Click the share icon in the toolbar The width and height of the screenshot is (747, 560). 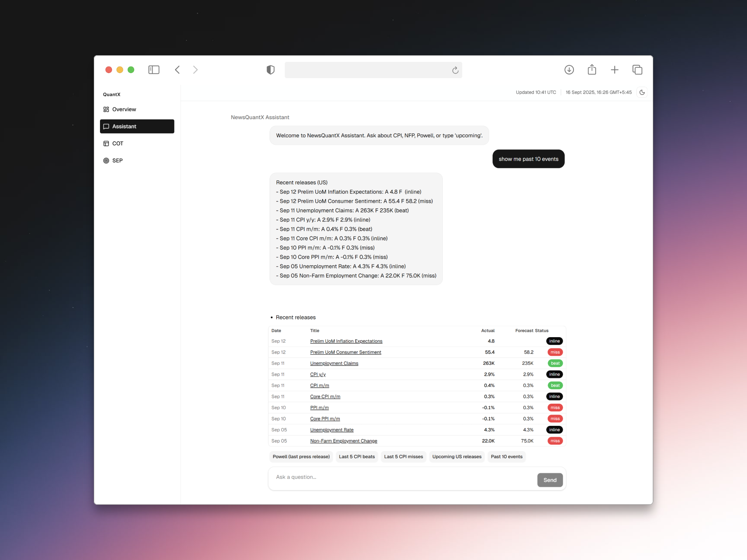(x=592, y=70)
